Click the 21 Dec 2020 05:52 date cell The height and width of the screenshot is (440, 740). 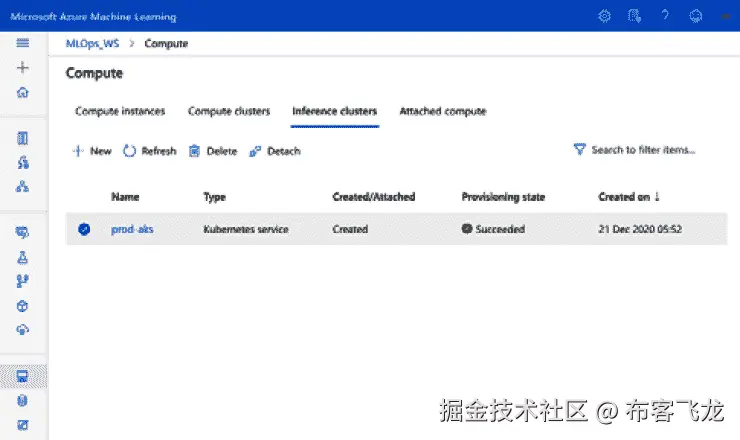click(640, 229)
